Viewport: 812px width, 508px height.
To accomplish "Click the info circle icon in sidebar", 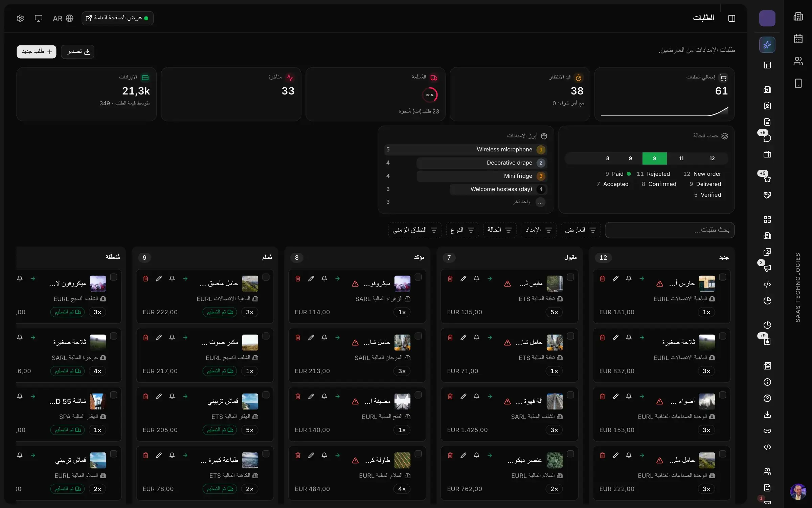I will pyautogui.click(x=767, y=382).
